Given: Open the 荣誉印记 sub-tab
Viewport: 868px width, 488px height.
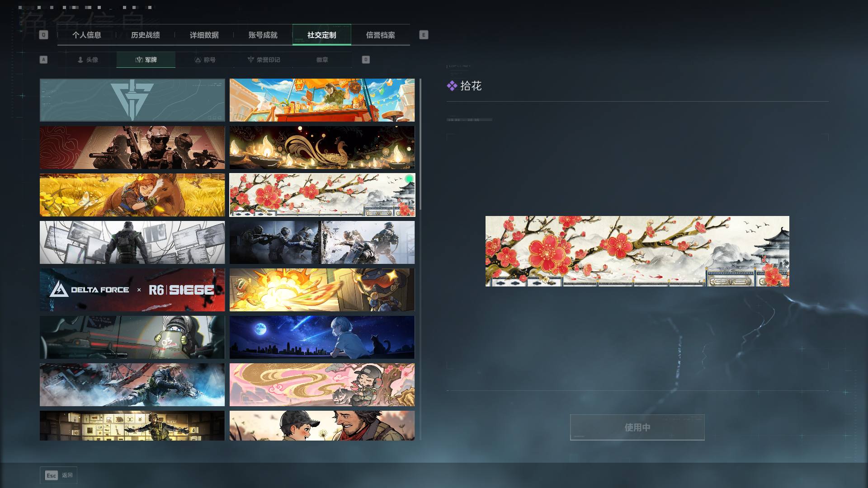Looking at the screenshot, I should coord(264,60).
